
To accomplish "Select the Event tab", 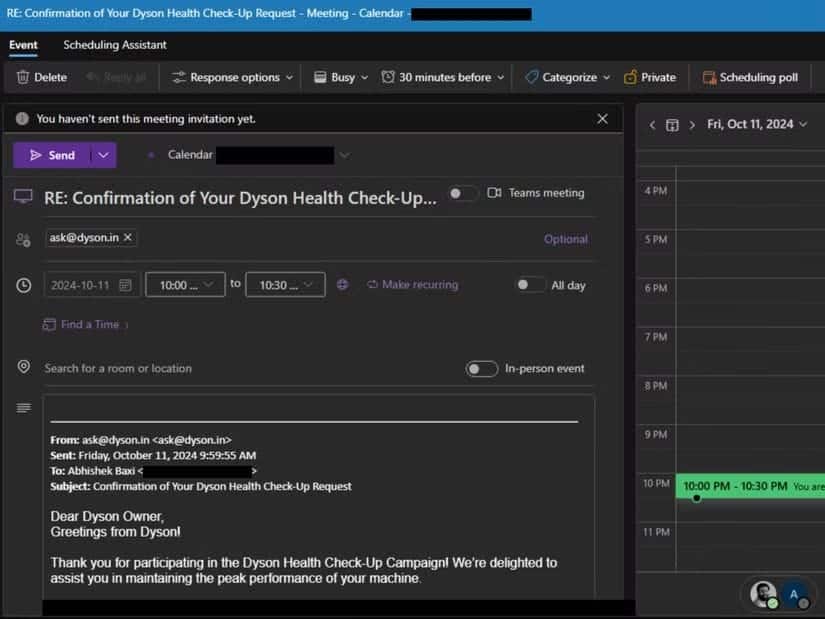I will tap(23, 45).
